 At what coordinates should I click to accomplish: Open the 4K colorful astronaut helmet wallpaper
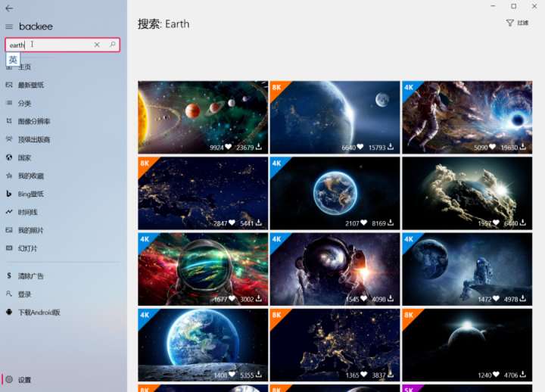tap(203, 269)
